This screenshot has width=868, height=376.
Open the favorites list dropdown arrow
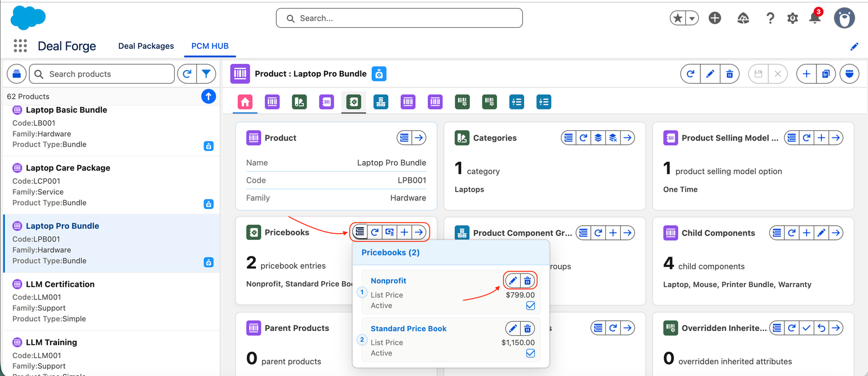692,18
